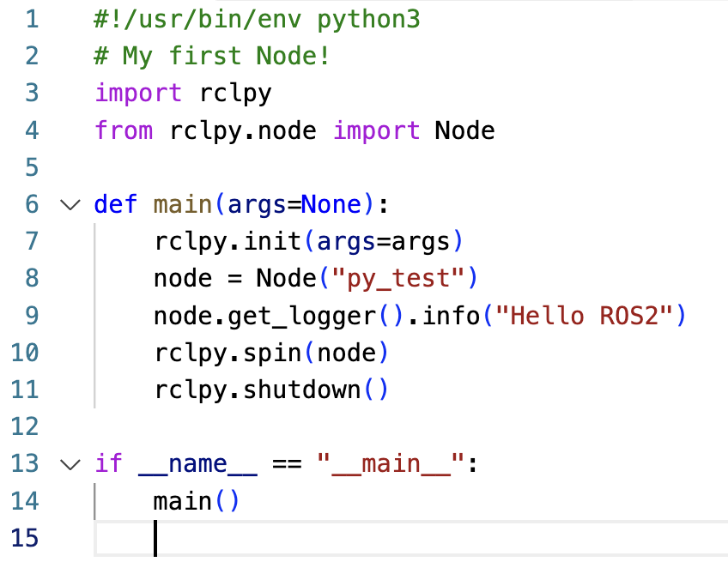Click line number 5 in gutter
The image size is (728, 568).
click(32, 167)
